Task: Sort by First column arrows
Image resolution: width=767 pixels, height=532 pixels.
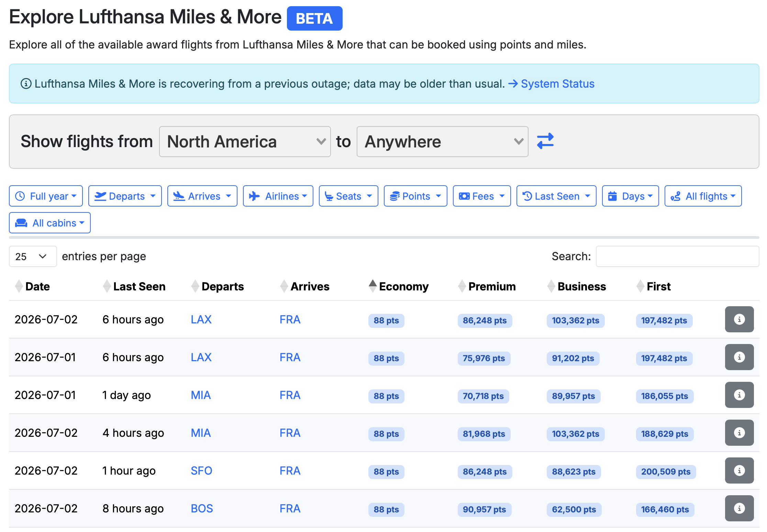Action: 640,286
